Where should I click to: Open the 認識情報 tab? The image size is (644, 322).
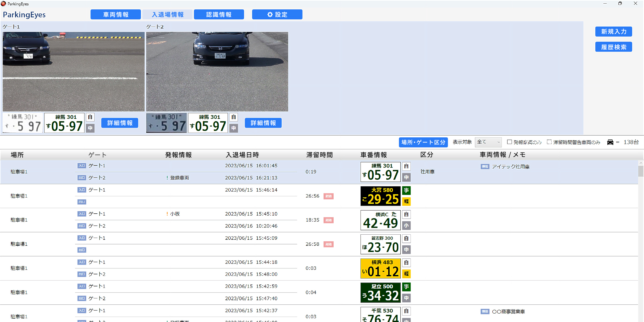coord(219,14)
